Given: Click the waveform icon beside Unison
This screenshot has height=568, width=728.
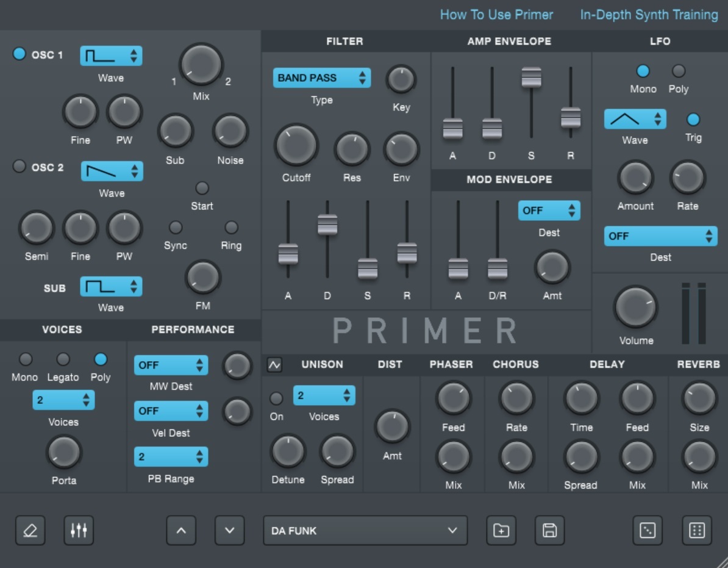Looking at the screenshot, I should pyautogui.click(x=274, y=365).
